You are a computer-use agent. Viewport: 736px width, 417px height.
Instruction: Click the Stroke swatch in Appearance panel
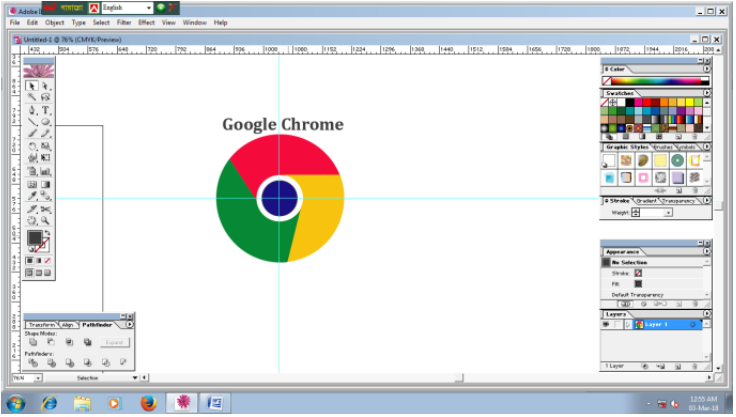point(638,273)
